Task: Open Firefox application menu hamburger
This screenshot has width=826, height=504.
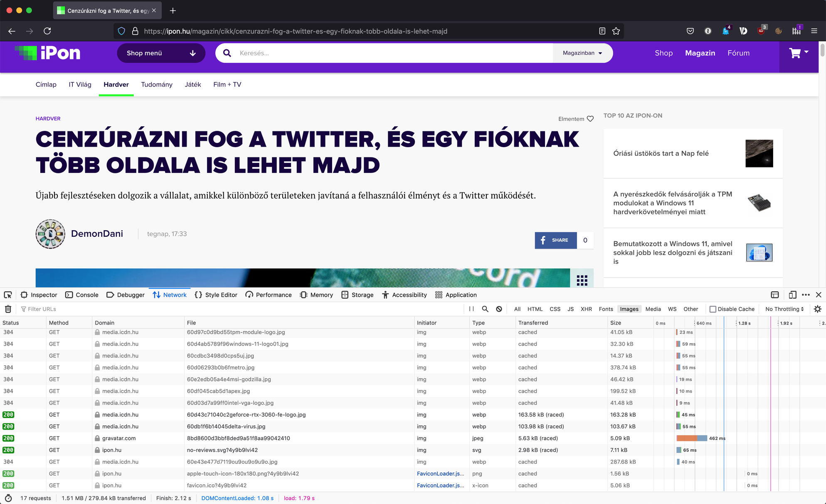Action: pyautogui.click(x=814, y=31)
